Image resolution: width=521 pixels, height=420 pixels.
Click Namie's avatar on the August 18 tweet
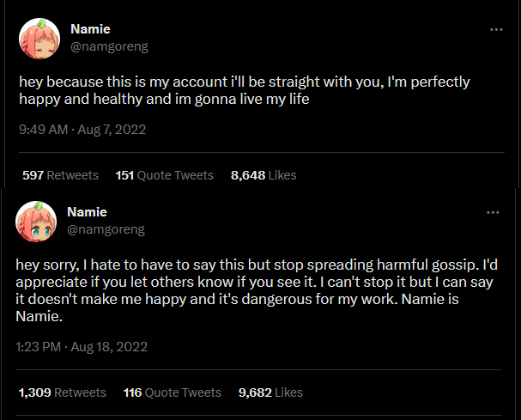pyautogui.click(x=37, y=222)
